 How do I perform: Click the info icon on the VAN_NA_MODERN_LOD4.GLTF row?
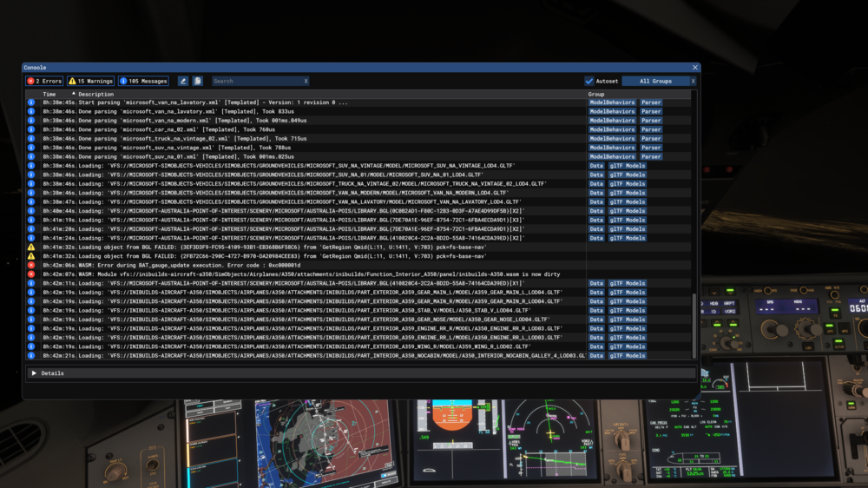coord(31,193)
